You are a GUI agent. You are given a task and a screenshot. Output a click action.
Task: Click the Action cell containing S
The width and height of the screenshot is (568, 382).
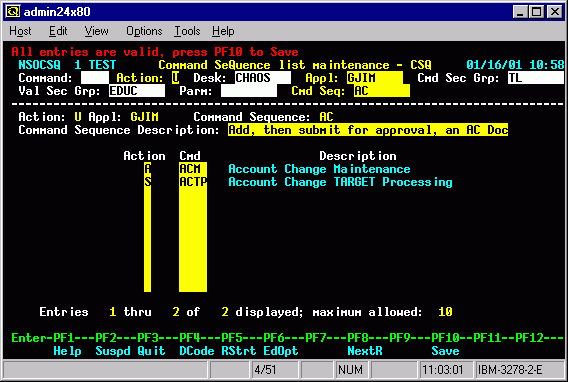click(147, 182)
